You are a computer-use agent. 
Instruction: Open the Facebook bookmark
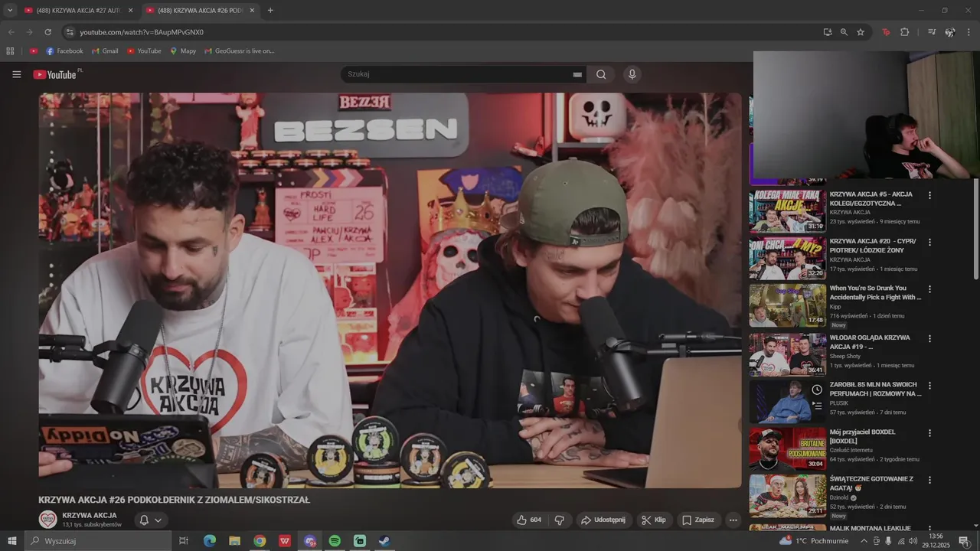[64, 51]
